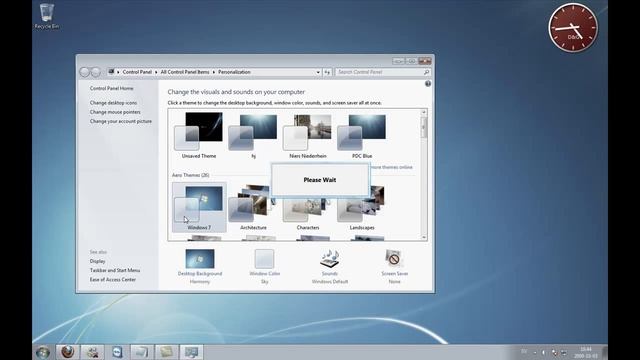640x360 pixels.
Task: Click the Control Panel icon in address bar
Action: (x=111, y=72)
